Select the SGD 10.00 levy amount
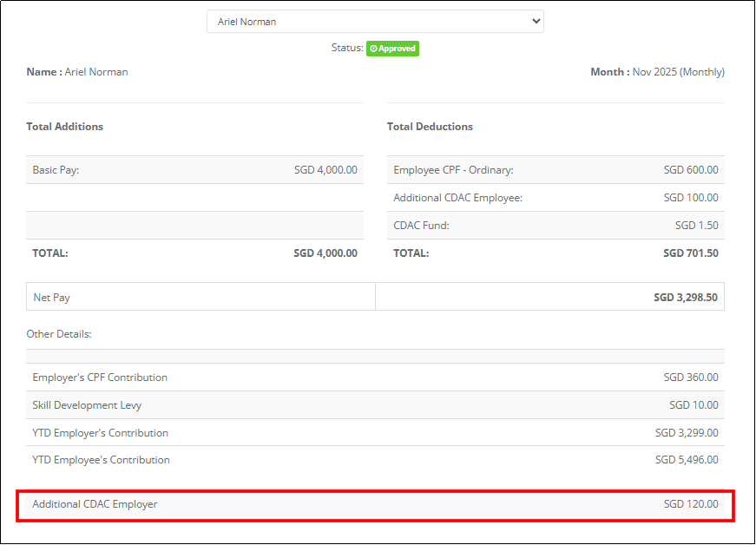 pyautogui.click(x=694, y=405)
